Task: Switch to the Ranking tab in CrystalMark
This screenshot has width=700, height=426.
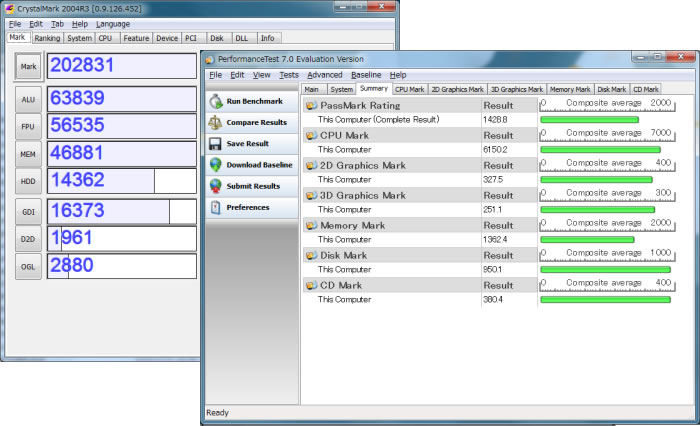Action: 47,38
